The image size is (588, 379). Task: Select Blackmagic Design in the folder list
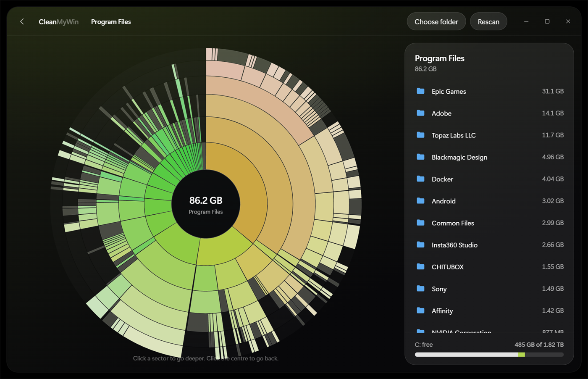(x=459, y=157)
